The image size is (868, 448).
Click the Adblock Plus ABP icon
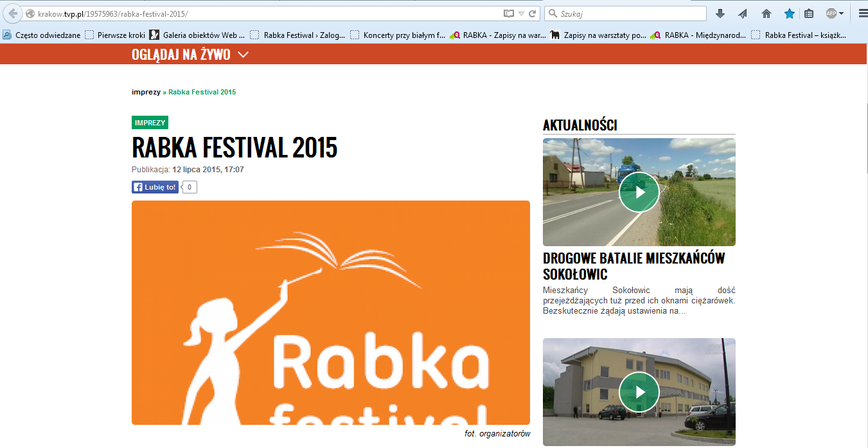coord(831,13)
